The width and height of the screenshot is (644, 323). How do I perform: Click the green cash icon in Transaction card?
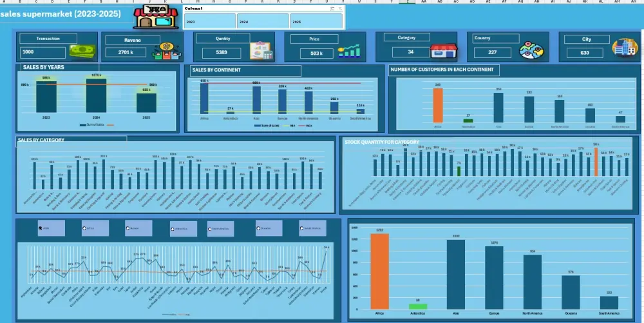(82, 52)
